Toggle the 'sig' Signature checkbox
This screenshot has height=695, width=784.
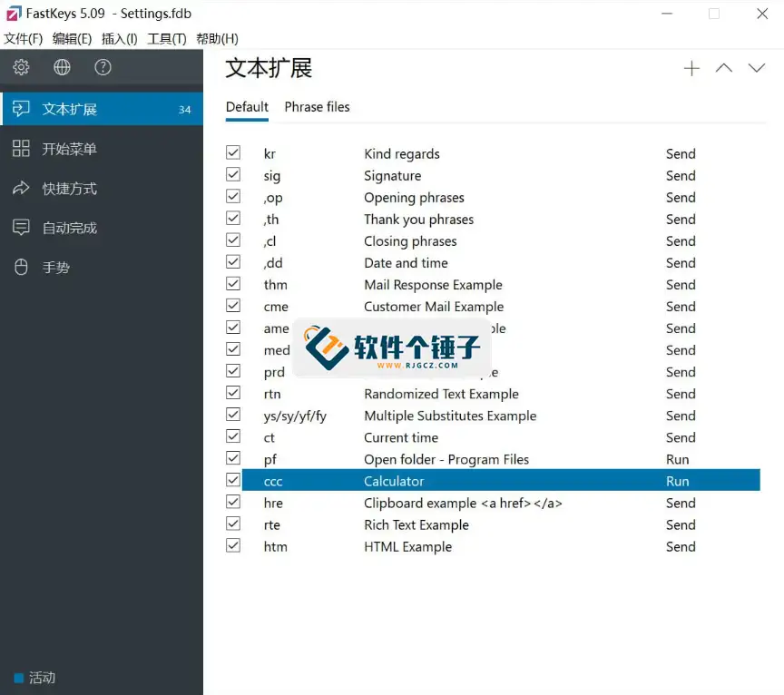[233, 175]
